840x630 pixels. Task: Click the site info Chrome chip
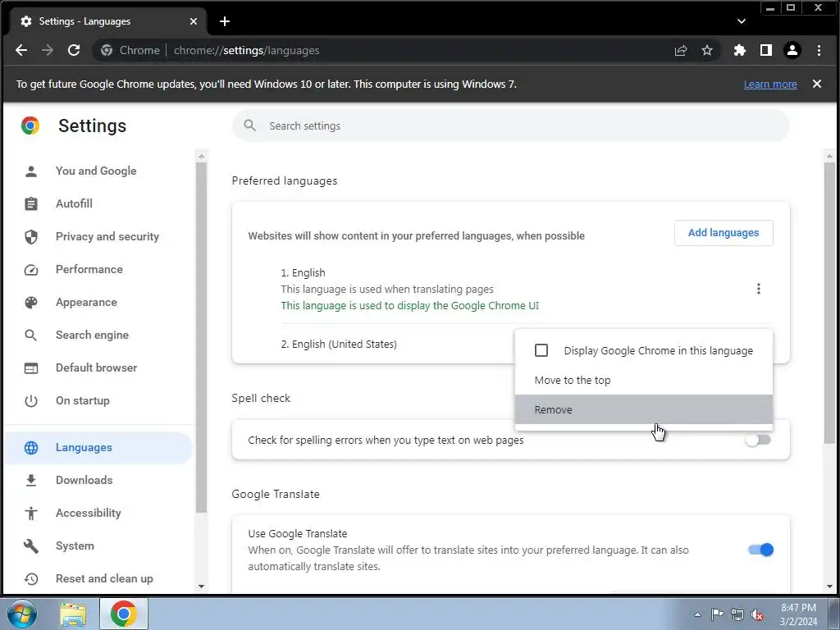[130, 50]
